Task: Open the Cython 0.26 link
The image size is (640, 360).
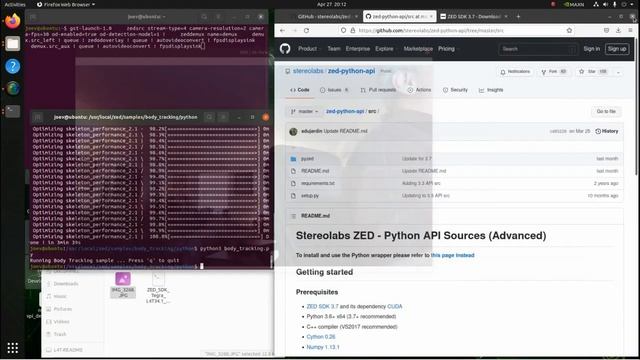Action: (x=320, y=337)
